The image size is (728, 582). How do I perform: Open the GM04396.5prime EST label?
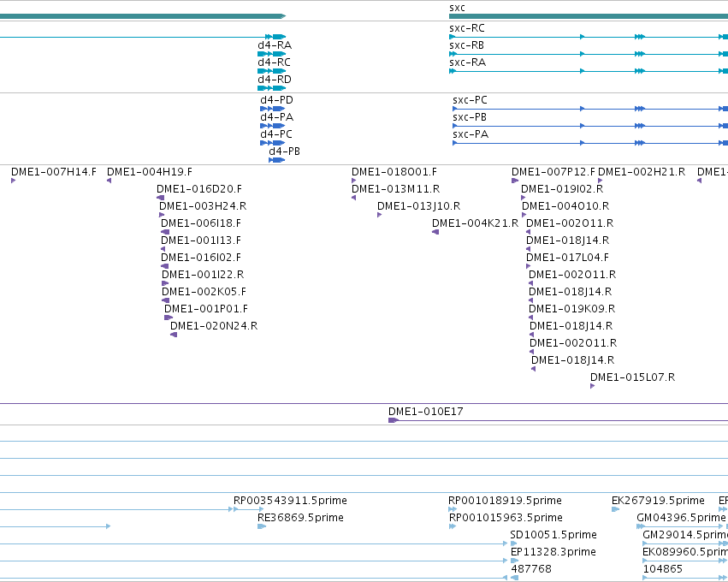[681, 518]
